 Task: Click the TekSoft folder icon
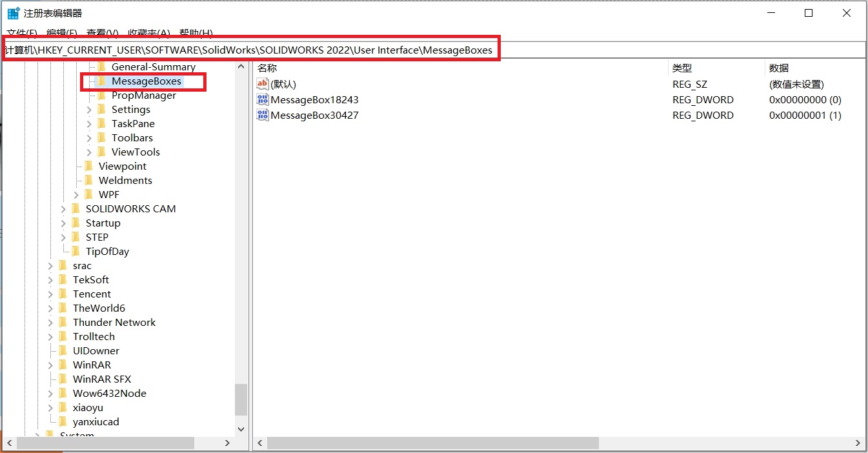[63, 279]
